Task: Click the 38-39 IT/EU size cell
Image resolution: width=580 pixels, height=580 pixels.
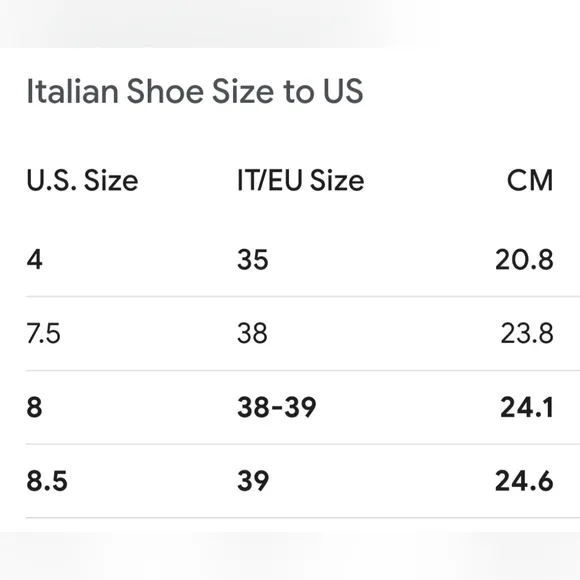Action: click(x=277, y=407)
